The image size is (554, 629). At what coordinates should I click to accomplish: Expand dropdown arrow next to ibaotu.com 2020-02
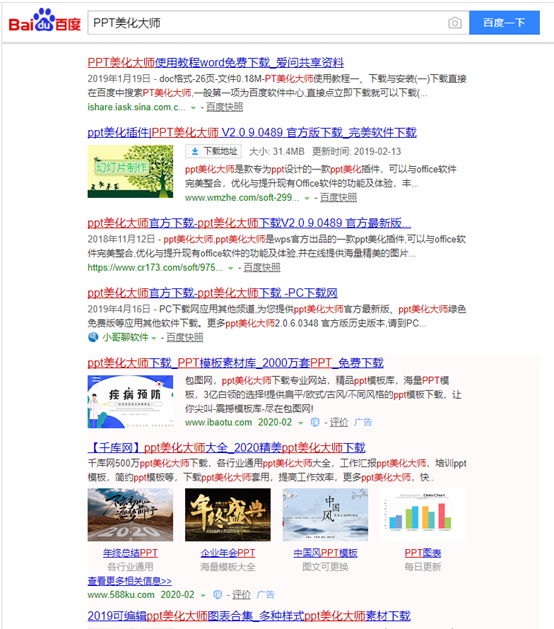tap(300, 423)
